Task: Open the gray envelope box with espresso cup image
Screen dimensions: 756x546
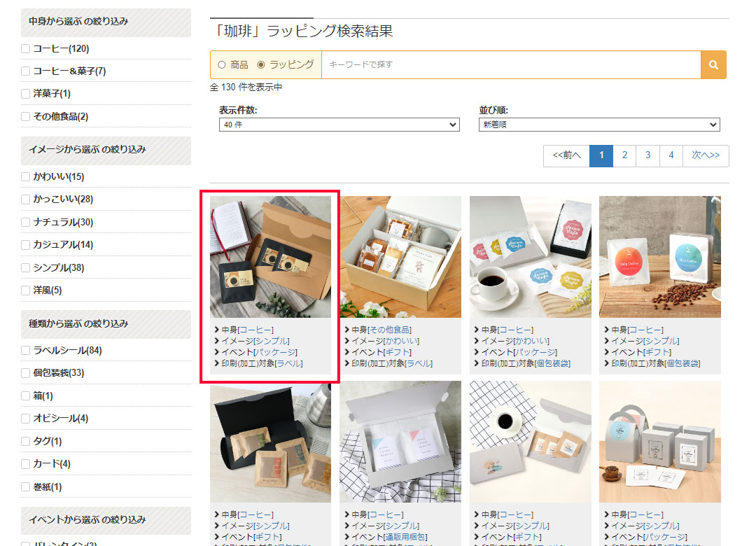Action: (531, 442)
